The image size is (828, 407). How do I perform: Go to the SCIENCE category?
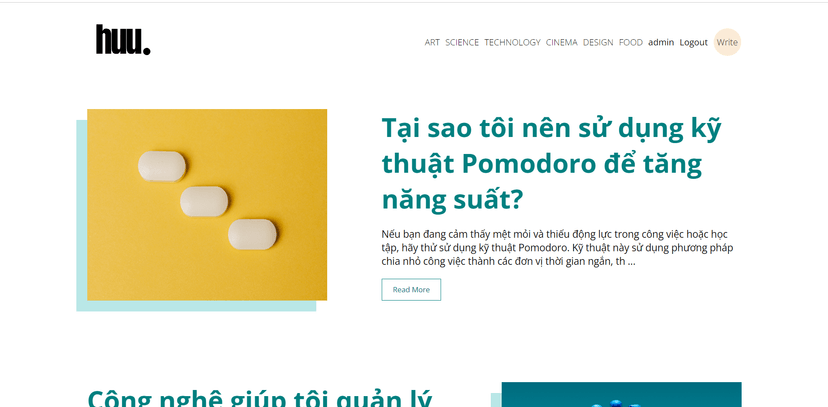click(x=462, y=42)
